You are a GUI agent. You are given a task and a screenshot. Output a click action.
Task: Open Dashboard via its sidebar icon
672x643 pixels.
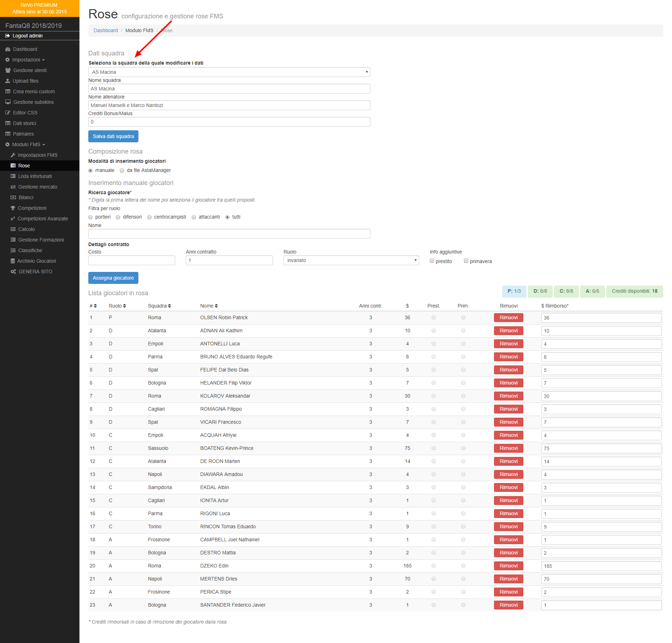click(8, 49)
